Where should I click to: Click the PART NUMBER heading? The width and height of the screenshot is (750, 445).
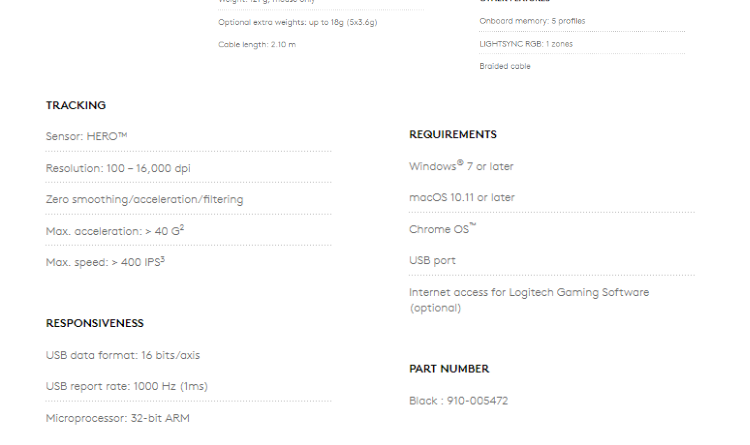[x=449, y=369]
